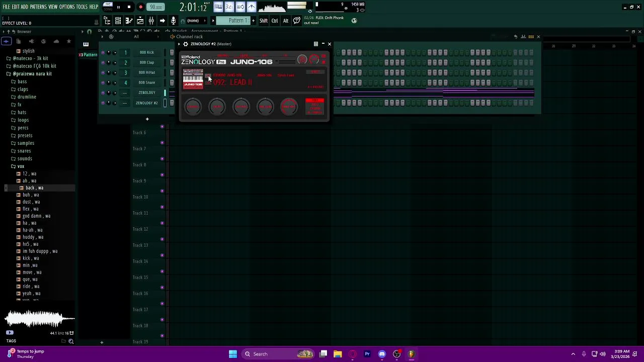Open the ZENOLOGY #2 plugin options arrow
The image size is (644, 362).
pyautogui.click(x=179, y=44)
